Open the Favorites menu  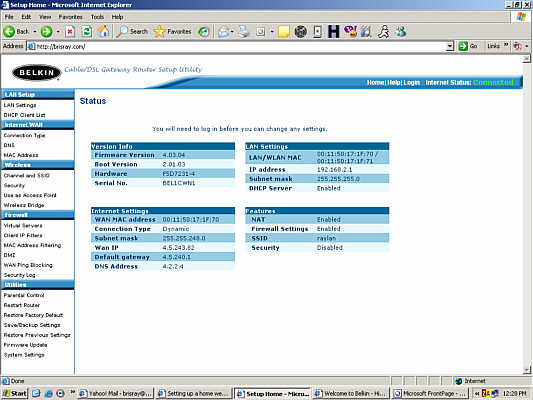click(70, 17)
